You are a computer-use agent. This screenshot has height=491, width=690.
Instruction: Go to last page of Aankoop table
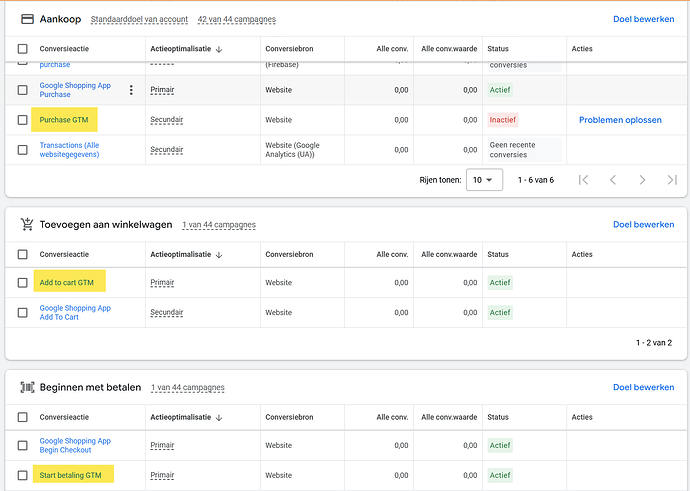click(672, 180)
